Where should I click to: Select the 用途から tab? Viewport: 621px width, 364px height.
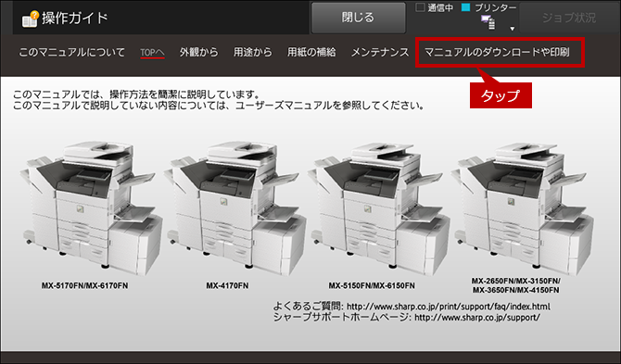tap(253, 52)
